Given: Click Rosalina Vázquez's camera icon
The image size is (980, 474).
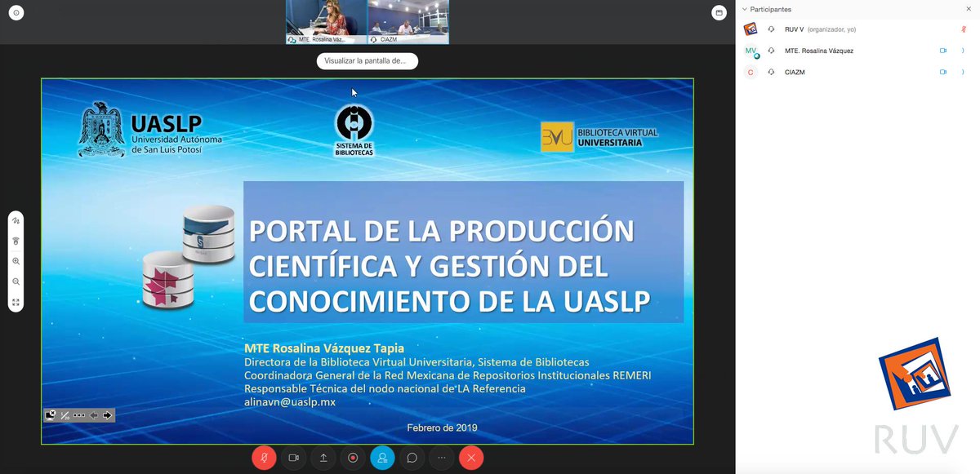Looking at the screenshot, I should pos(943,51).
